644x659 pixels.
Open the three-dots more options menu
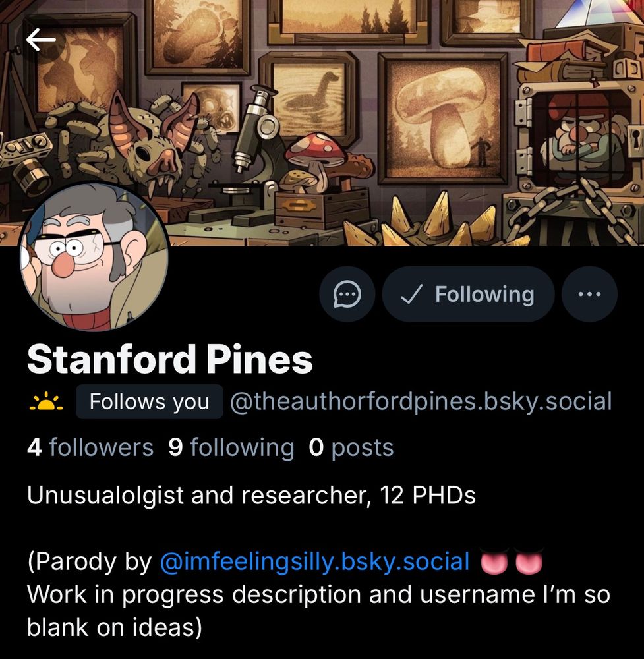tap(589, 294)
